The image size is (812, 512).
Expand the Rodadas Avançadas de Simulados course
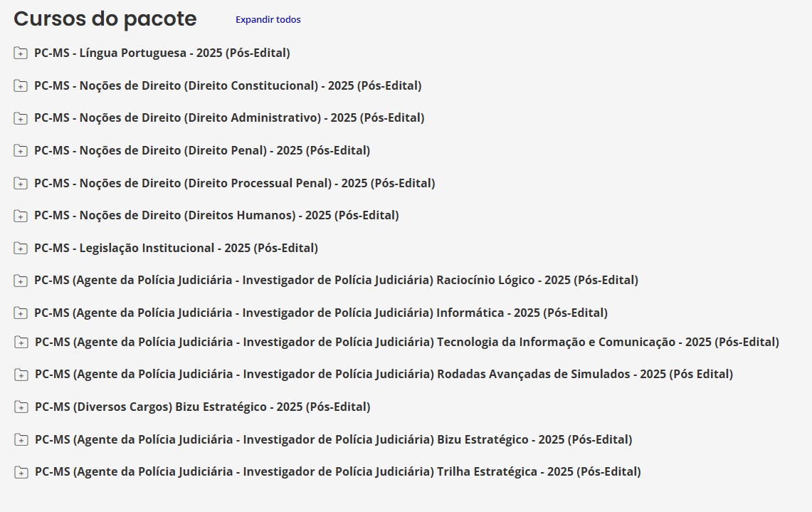21,374
